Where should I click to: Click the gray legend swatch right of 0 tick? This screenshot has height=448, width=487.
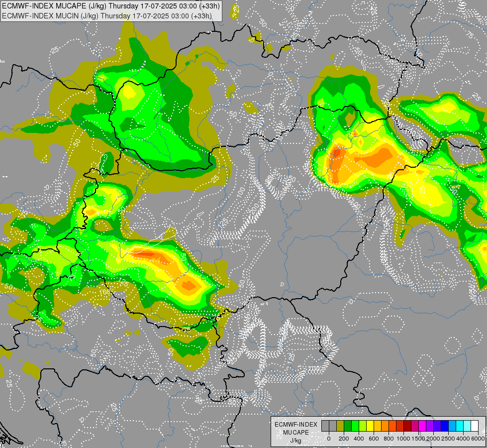pos(333,426)
